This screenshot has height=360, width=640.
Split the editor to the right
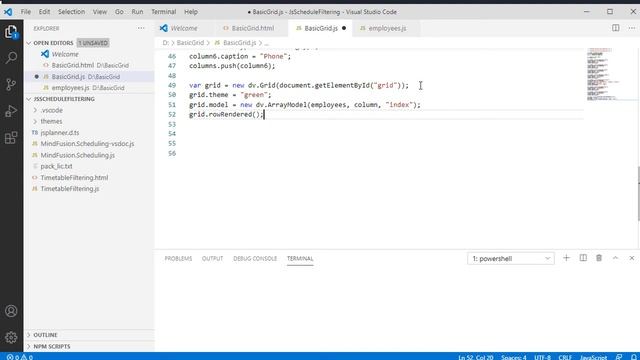616,28
